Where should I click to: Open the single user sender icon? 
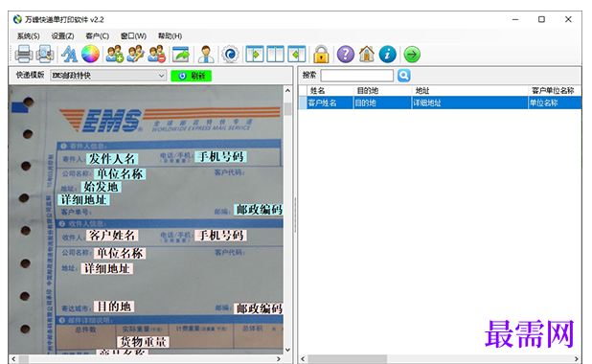click(x=206, y=54)
